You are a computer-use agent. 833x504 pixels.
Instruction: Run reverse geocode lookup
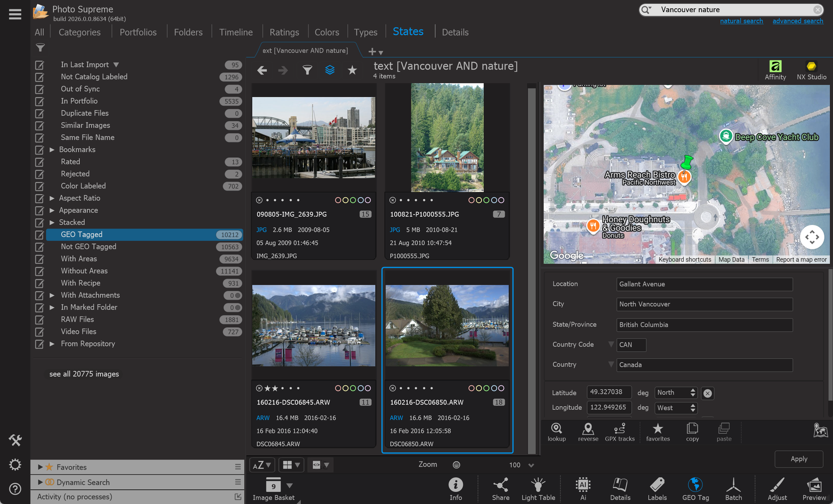pos(588,432)
